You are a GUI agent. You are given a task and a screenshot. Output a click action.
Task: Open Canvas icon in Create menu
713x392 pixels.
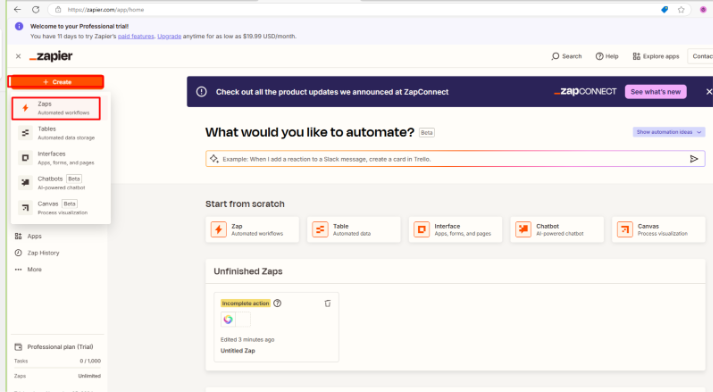pyautogui.click(x=25, y=208)
